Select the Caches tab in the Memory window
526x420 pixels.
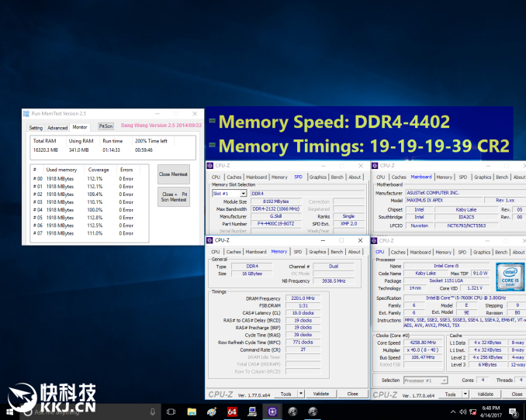234,252
